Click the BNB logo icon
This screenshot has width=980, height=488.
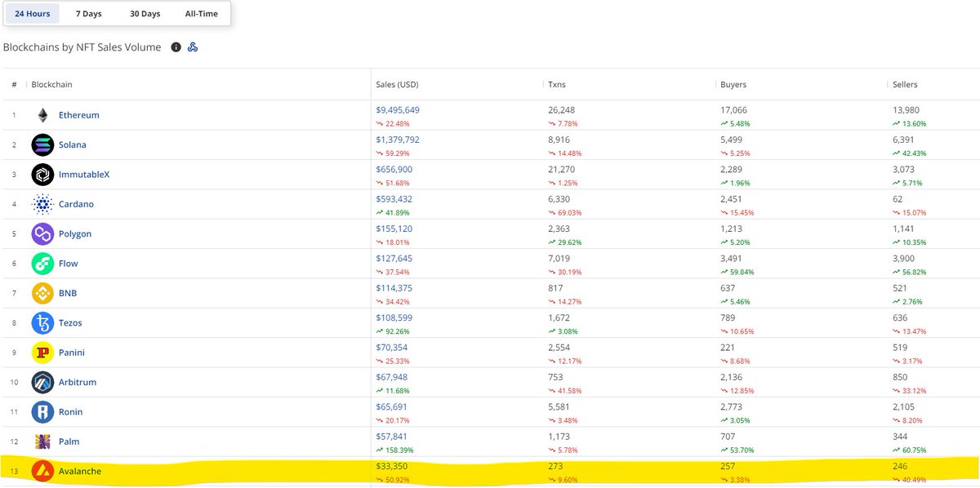[42, 293]
